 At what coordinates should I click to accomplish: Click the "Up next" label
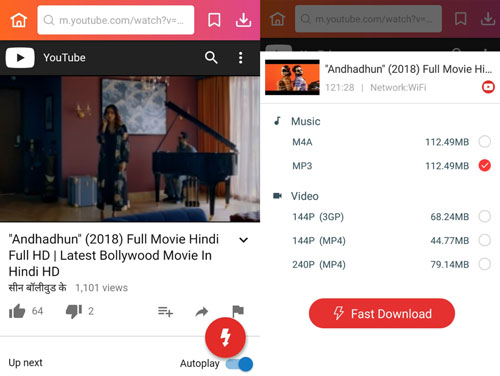(x=25, y=363)
